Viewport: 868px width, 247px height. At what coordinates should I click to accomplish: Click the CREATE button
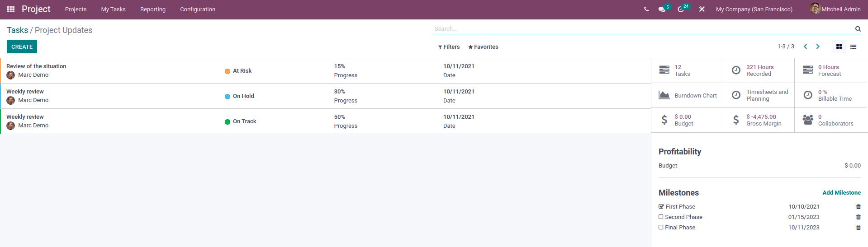[22, 47]
